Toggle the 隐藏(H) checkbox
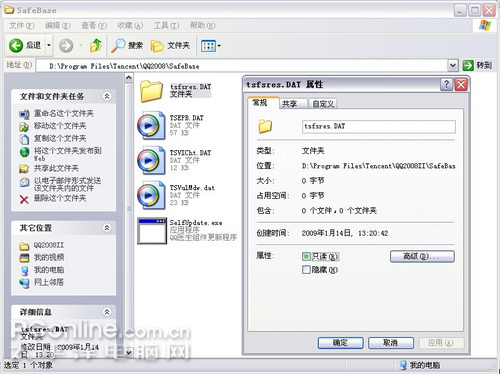Image resolution: width=500 pixels, height=374 pixels. pyautogui.click(x=306, y=269)
